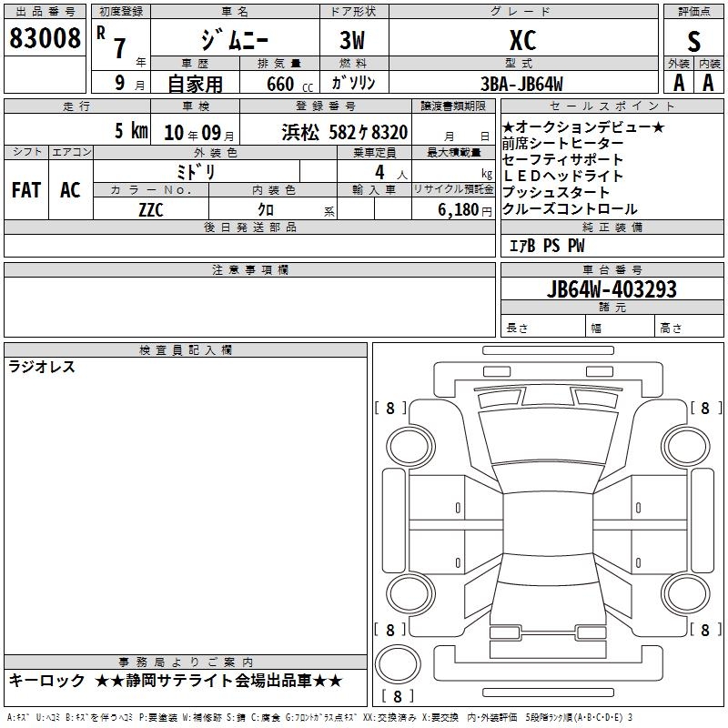The image size is (728, 728).
Task: Click the 諸元 header
Action: (x=612, y=307)
